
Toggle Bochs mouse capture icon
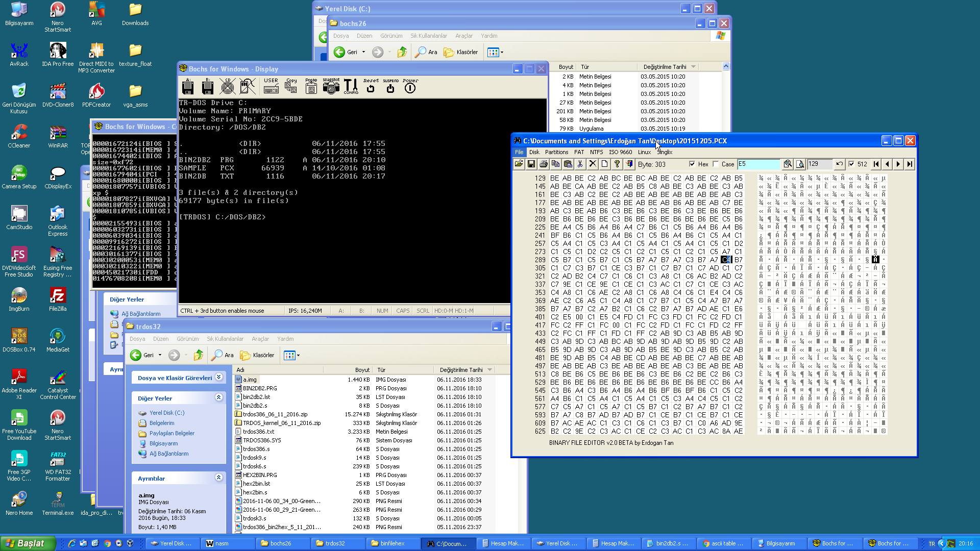(248, 86)
